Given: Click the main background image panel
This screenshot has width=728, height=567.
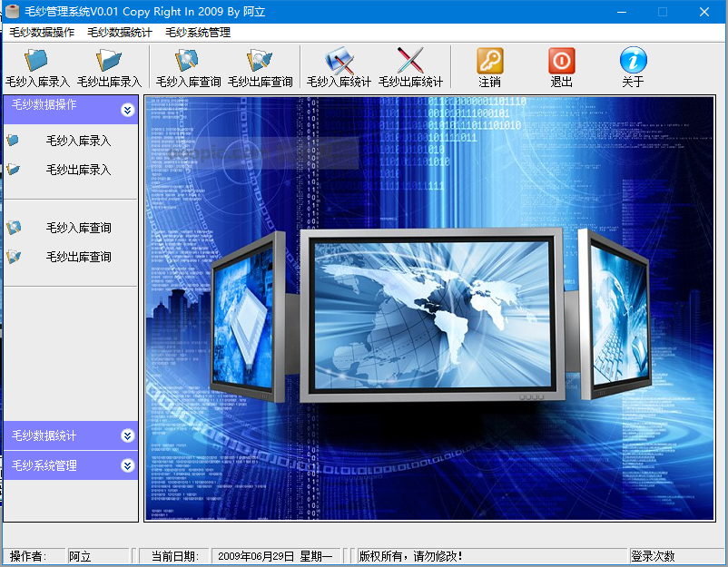Looking at the screenshot, I should point(429,308).
